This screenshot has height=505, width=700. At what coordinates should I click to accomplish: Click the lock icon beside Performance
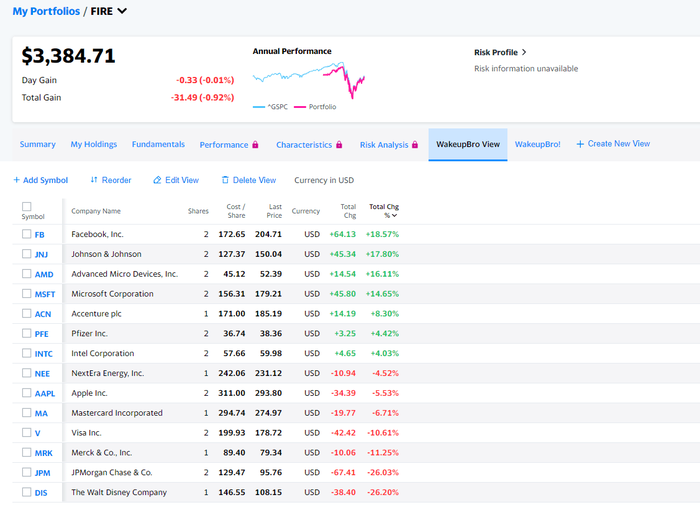point(255,145)
